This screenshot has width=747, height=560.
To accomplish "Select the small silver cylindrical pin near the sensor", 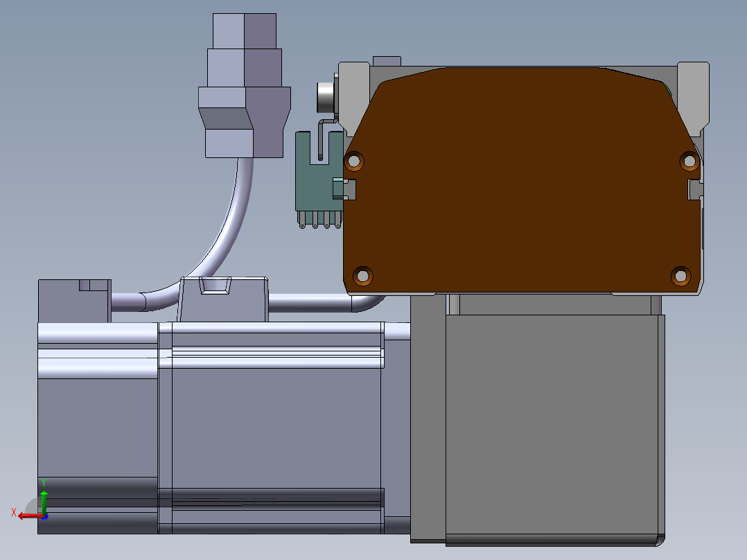I will (326, 98).
